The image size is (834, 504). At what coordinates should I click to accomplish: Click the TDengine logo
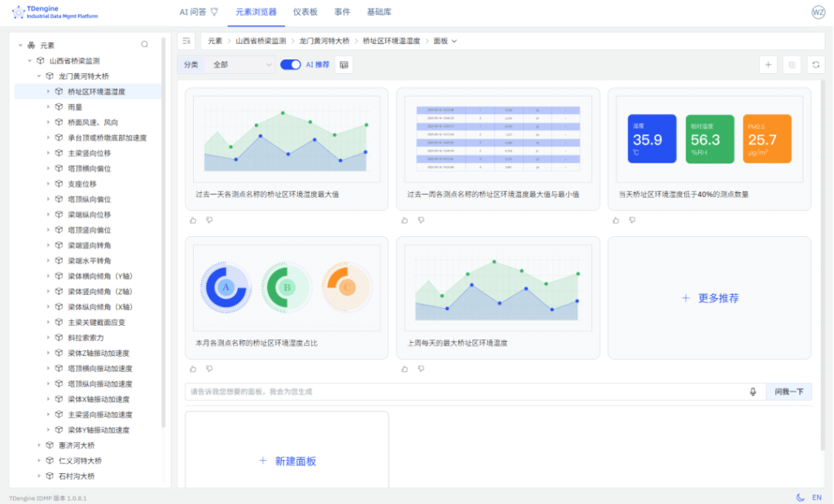(55, 11)
